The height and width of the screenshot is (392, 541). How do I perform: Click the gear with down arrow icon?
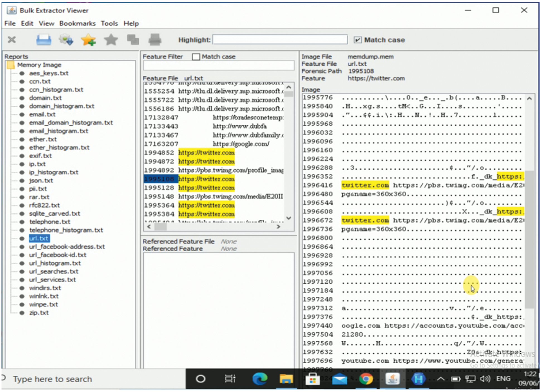(x=66, y=40)
